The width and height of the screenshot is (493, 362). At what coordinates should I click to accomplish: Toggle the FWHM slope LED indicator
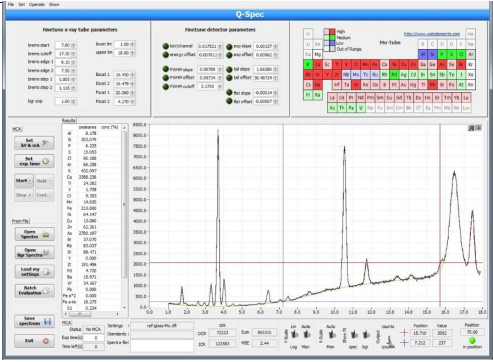[x=166, y=69]
